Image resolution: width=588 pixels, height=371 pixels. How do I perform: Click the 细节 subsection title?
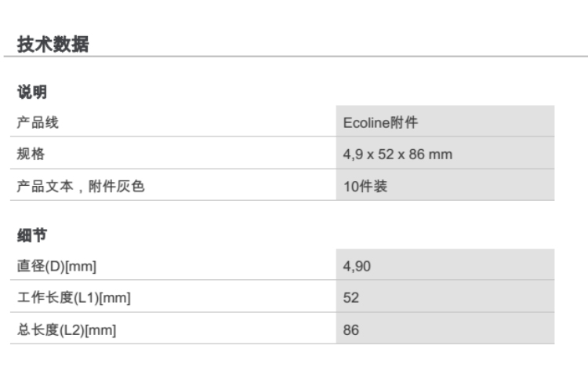32,235
